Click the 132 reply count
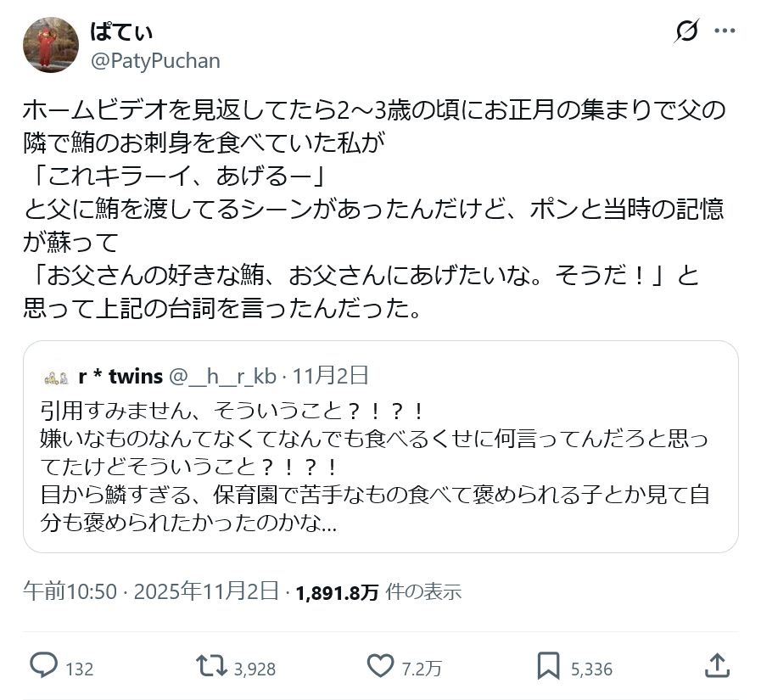This screenshot has width=761, height=700. click(79, 669)
